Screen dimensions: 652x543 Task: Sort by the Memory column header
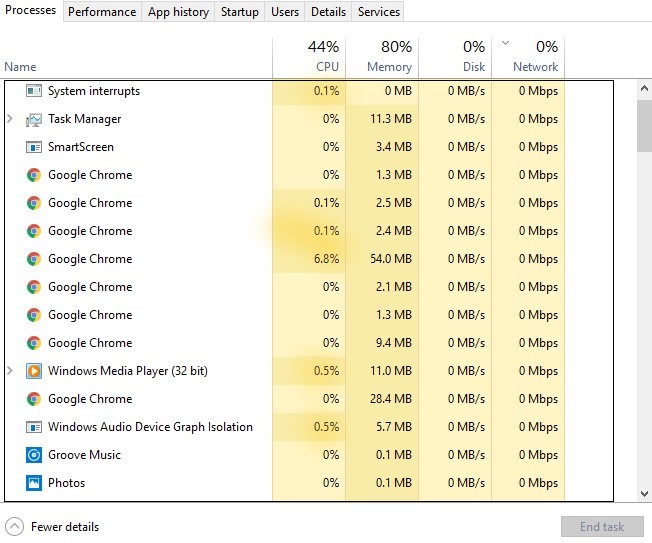pyautogui.click(x=382, y=57)
